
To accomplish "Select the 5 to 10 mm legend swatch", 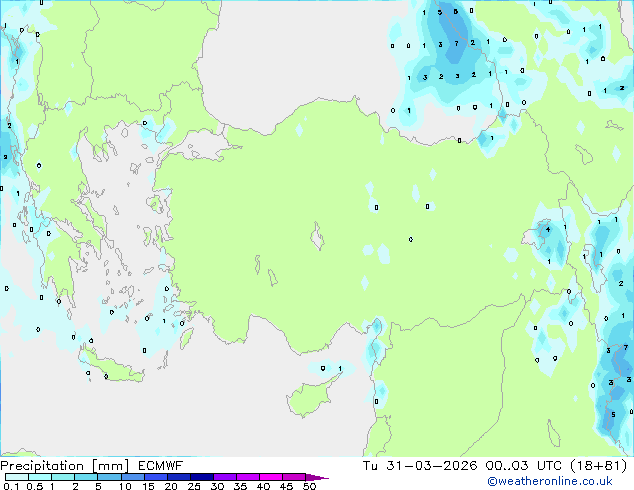I will [x=109, y=477].
